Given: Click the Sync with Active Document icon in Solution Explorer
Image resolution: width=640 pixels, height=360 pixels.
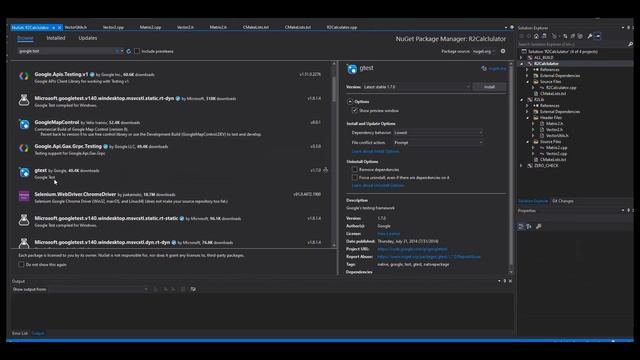Looking at the screenshot, I should [565, 36].
